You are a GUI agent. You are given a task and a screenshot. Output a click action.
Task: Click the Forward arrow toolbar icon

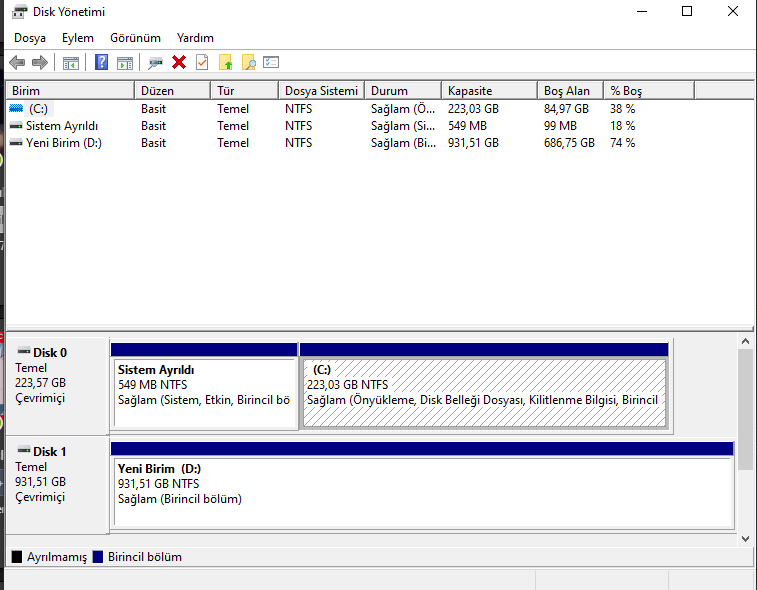(40, 62)
